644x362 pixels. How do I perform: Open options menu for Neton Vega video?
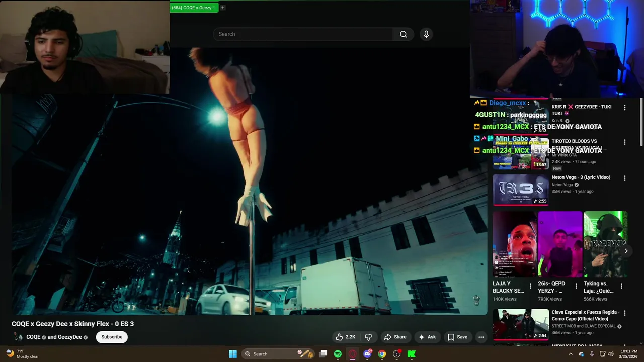[x=625, y=178]
